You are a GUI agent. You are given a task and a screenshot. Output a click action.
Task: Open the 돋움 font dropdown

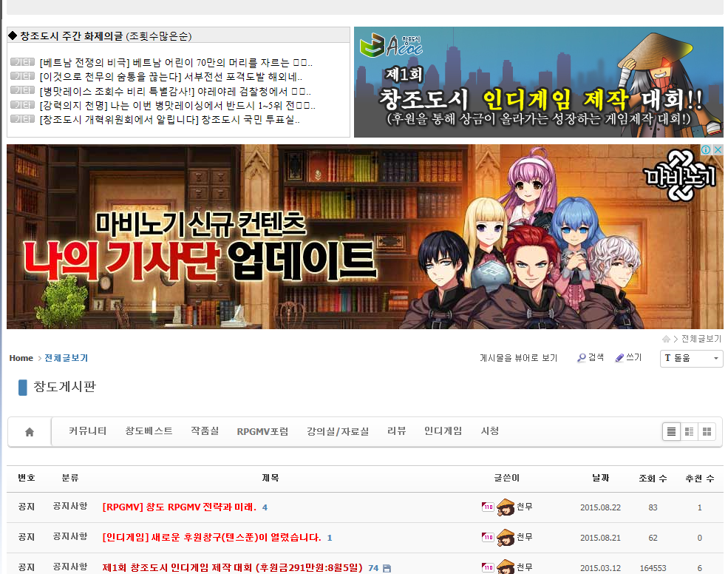[691, 358]
